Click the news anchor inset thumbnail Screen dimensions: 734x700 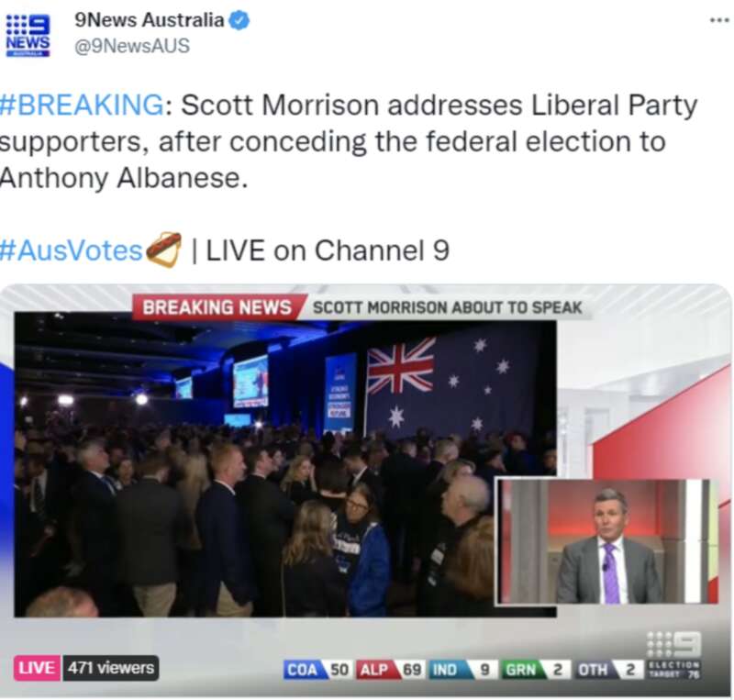pos(607,540)
